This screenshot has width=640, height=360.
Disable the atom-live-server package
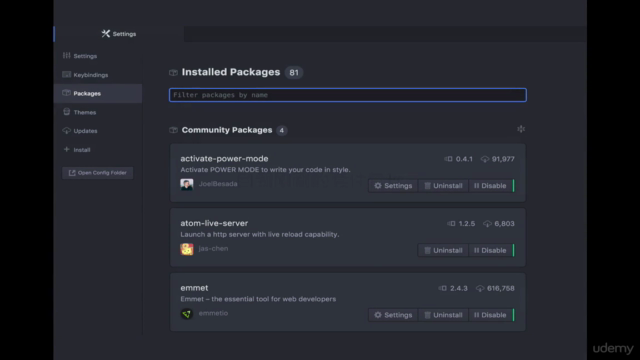tap(490, 250)
